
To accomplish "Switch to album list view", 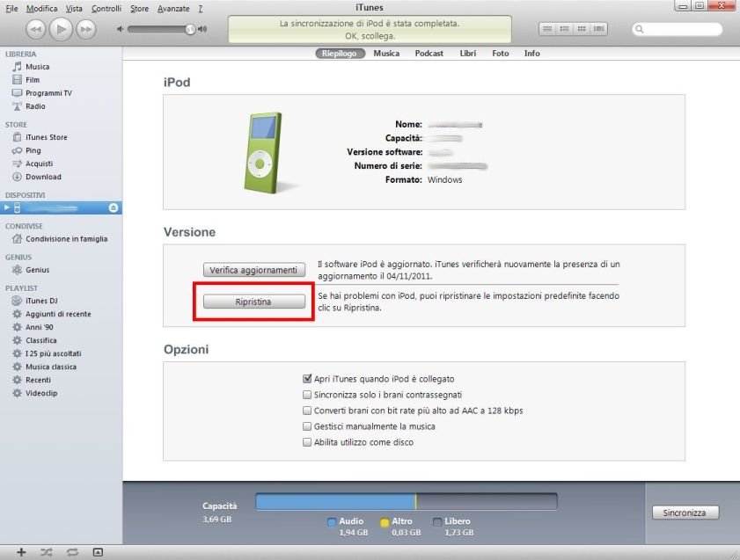I will [564, 29].
